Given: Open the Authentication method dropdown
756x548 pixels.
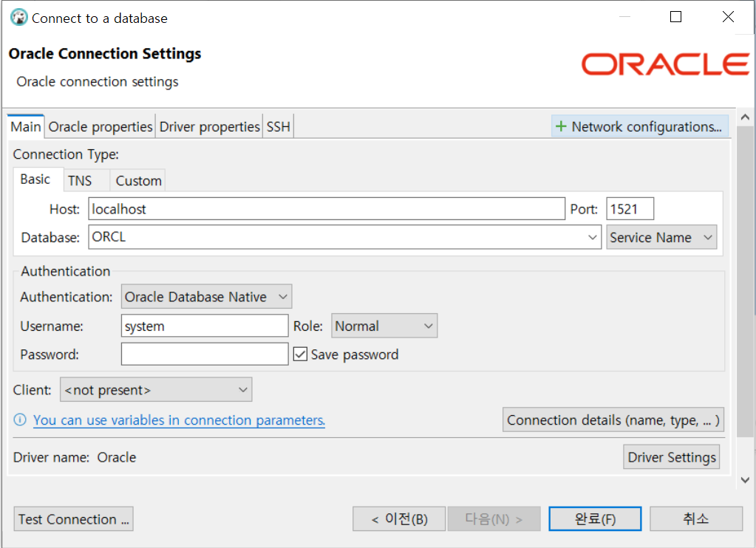Looking at the screenshot, I should click(x=206, y=296).
